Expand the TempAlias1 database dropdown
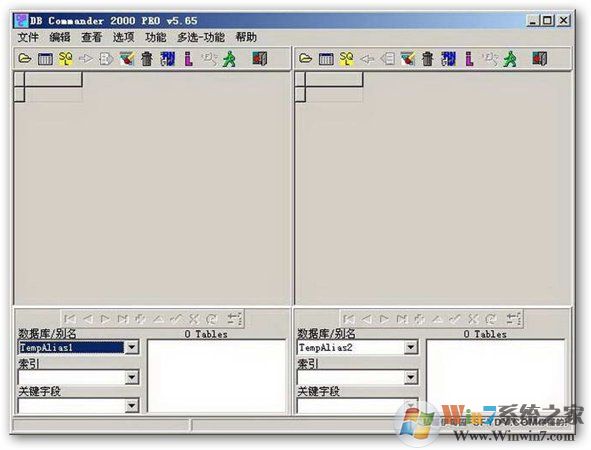This screenshot has height=450, width=591. click(x=132, y=347)
